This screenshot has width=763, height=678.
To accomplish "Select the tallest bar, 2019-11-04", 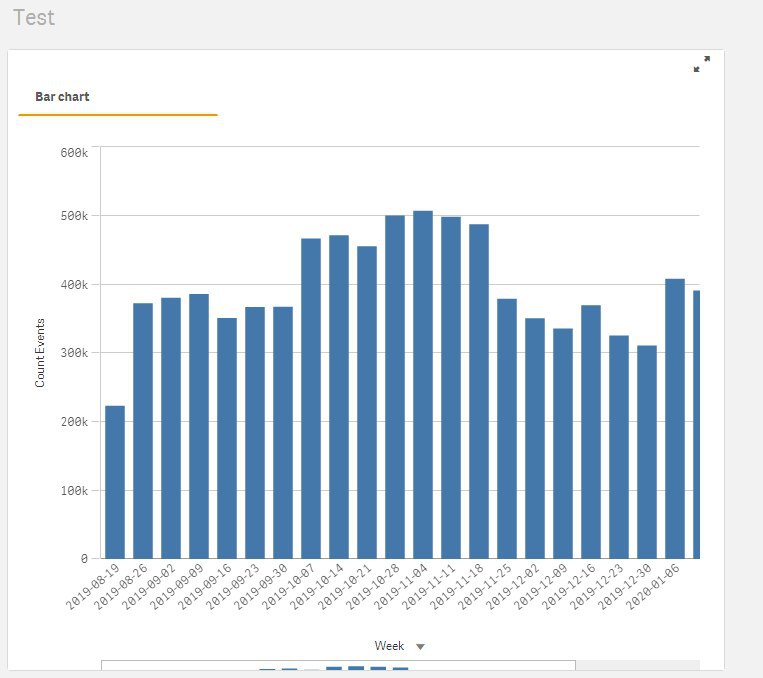I will tap(423, 385).
